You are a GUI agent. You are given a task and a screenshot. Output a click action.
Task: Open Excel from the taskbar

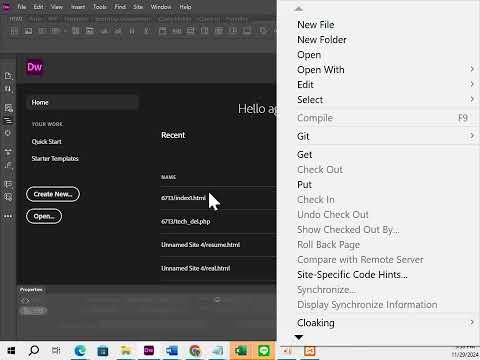pos(241,351)
